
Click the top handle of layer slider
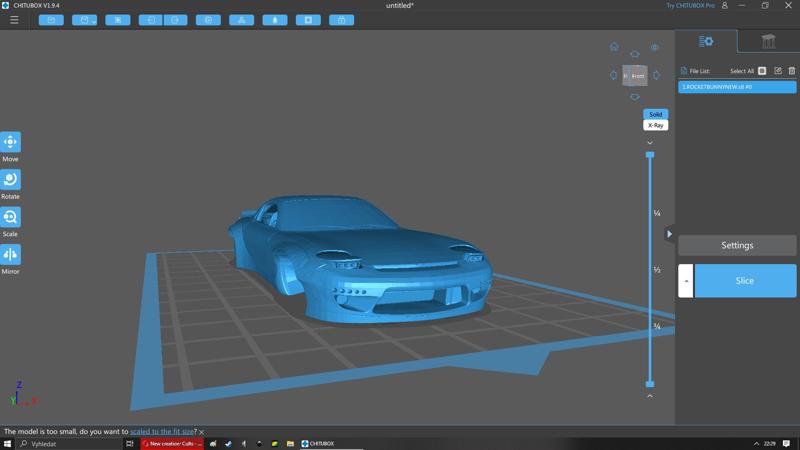click(x=650, y=155)
